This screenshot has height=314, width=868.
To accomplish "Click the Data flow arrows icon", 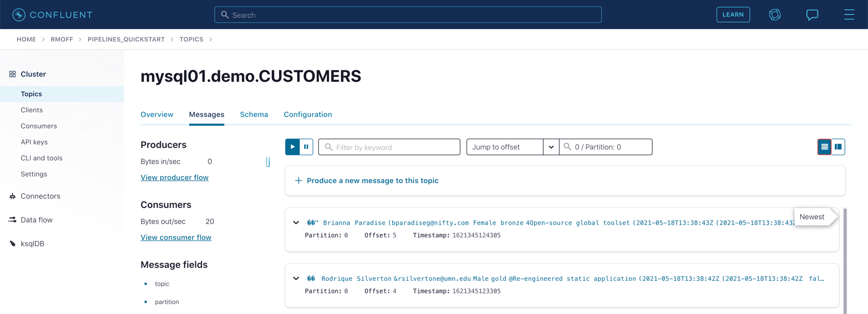I will tap(12, 220).
